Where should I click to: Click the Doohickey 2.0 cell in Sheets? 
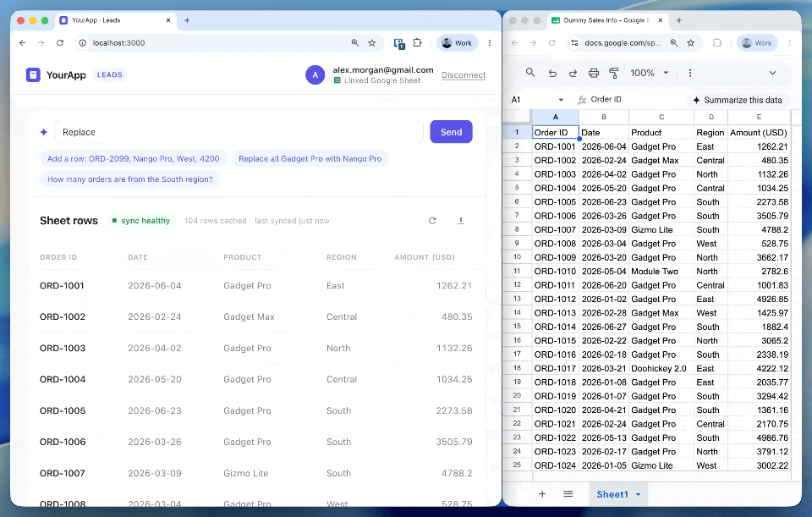(661, 368)
